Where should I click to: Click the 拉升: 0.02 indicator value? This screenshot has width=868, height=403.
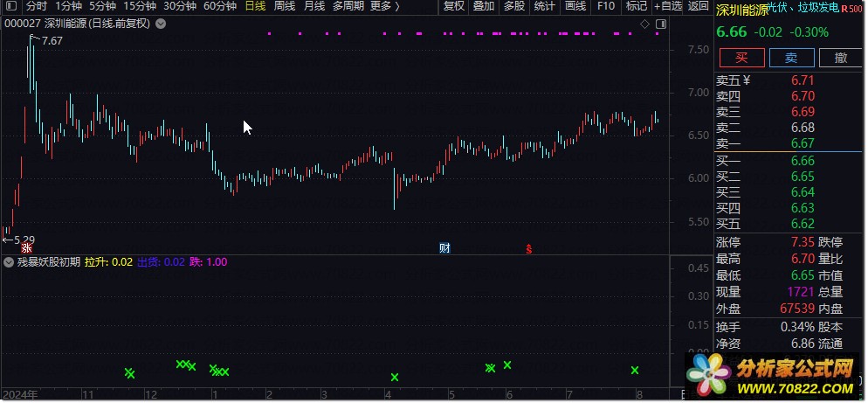pos(108,262)
